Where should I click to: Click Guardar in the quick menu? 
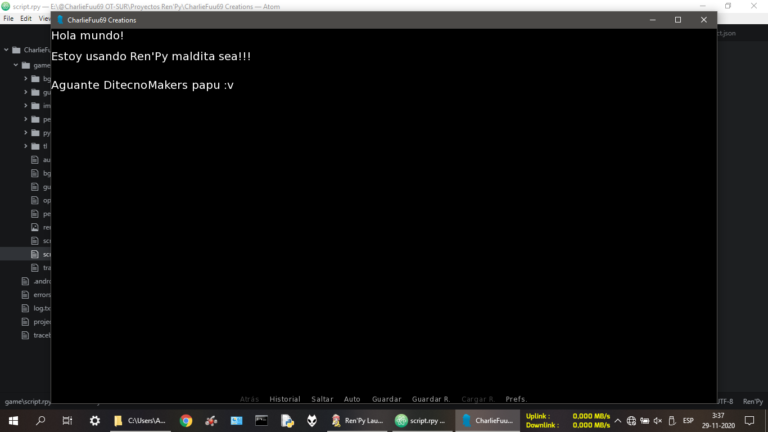click(x=386, y=399)
